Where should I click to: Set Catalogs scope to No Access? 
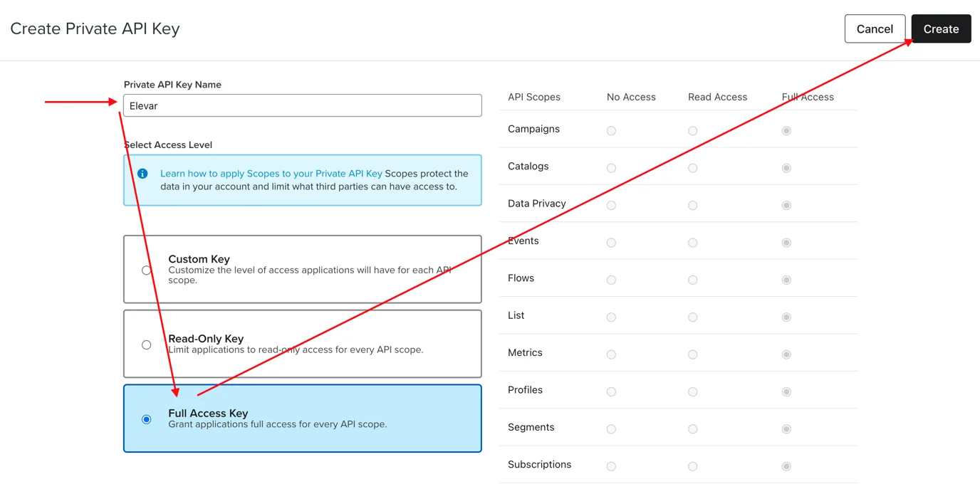[611, 168]
